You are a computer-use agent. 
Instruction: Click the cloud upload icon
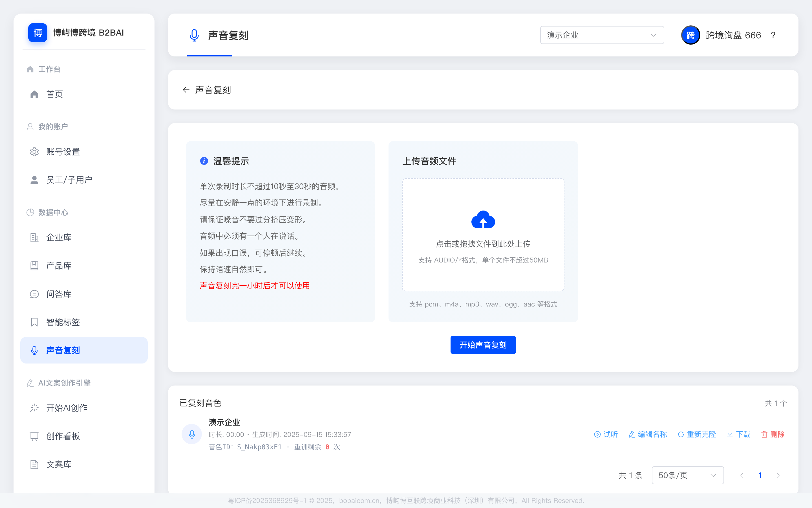pos(483,219)
